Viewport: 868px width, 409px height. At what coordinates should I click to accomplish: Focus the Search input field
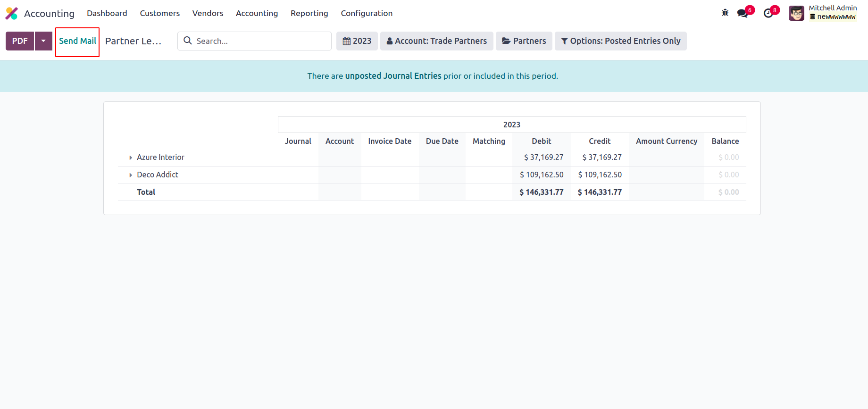262,41
